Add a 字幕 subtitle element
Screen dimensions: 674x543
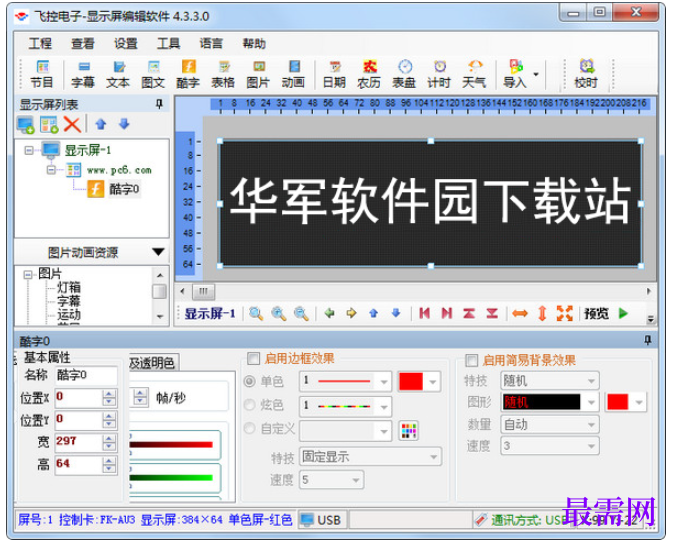pos(83,74)
